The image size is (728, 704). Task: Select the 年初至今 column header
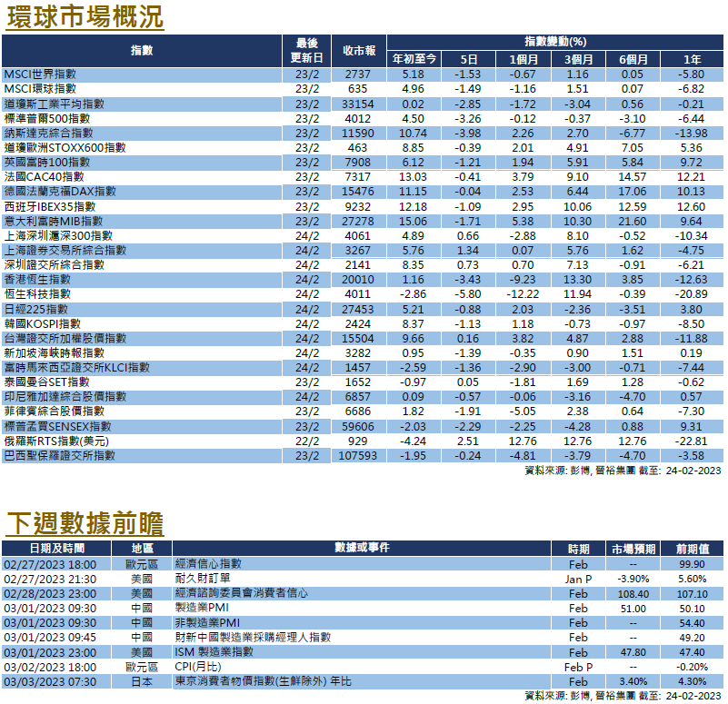pyautogui.click(x=414, y=59)
